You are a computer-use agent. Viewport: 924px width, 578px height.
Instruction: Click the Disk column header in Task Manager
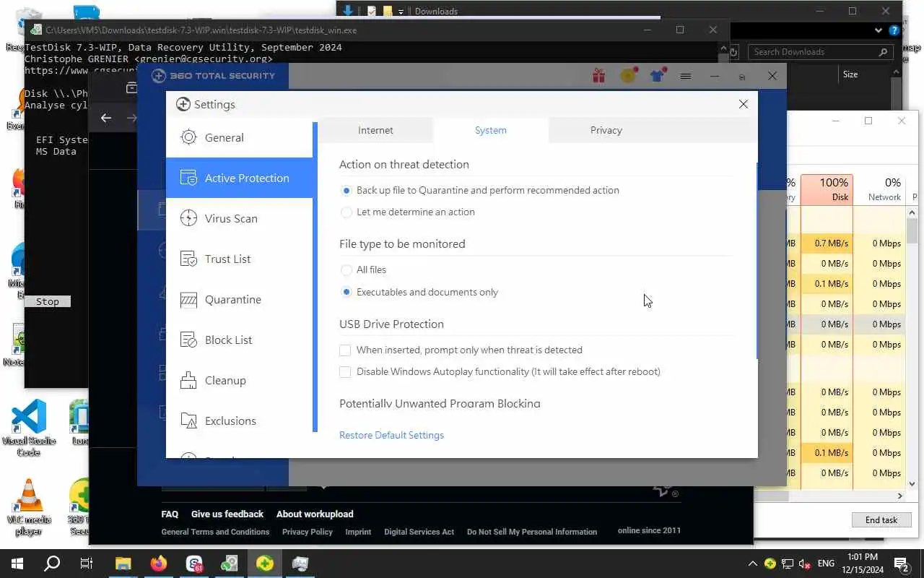(x=827, y=189)
